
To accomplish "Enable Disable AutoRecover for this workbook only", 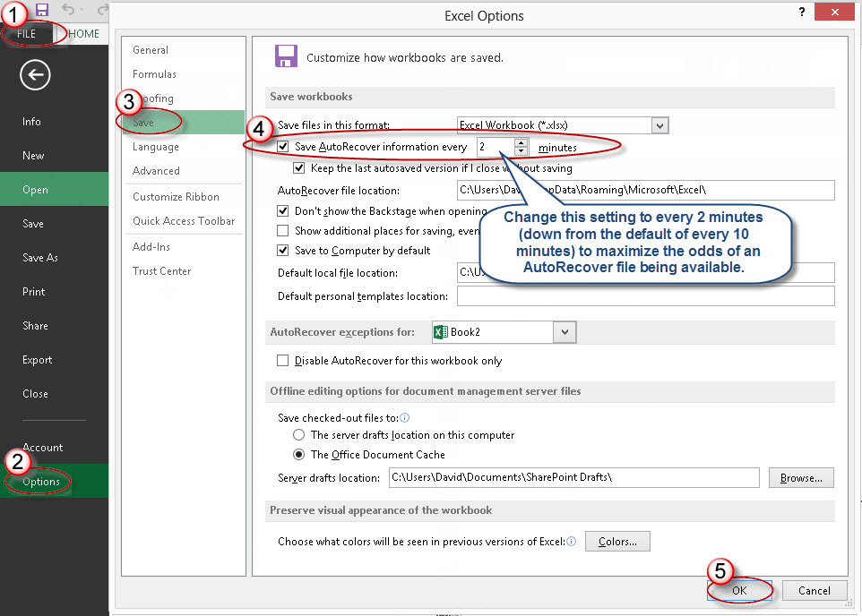I will pyautogui.click(x=284, y=361).
